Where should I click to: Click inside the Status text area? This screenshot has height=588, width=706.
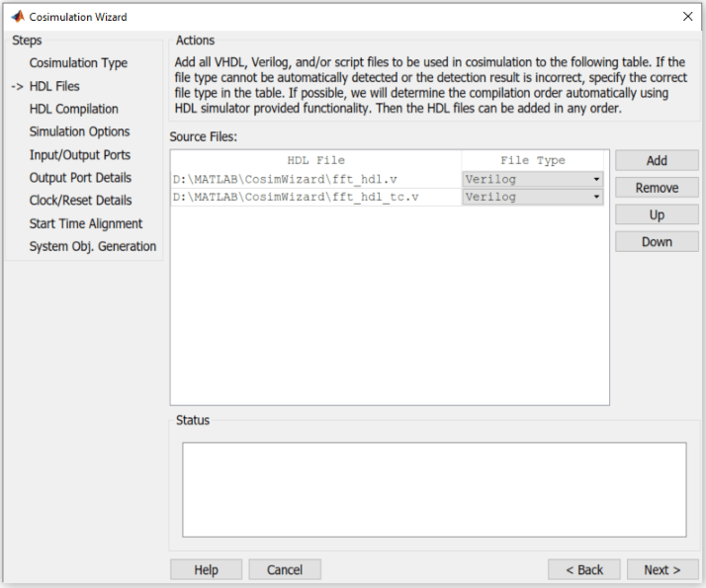click(434, 489)
